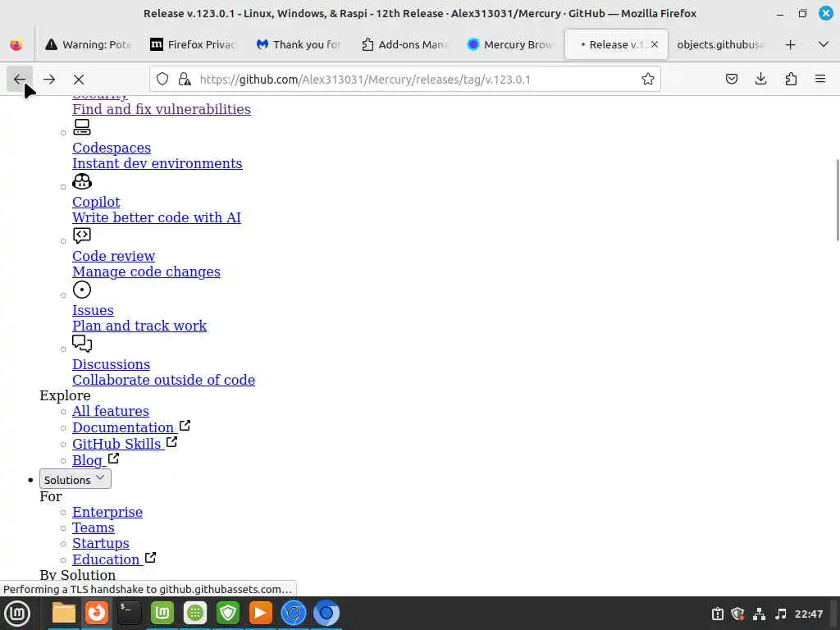Open the All features link
The image size is (840, 630).
111,411
